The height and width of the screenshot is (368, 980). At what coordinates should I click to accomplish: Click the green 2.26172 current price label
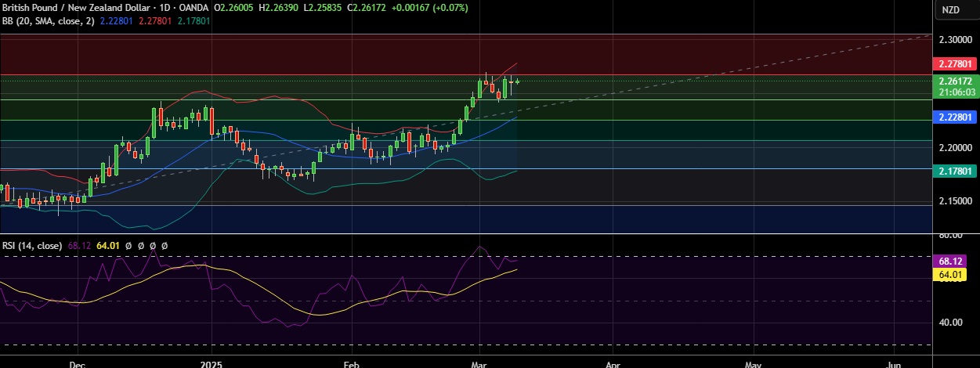pyautogui.click(x=954, y=81)
